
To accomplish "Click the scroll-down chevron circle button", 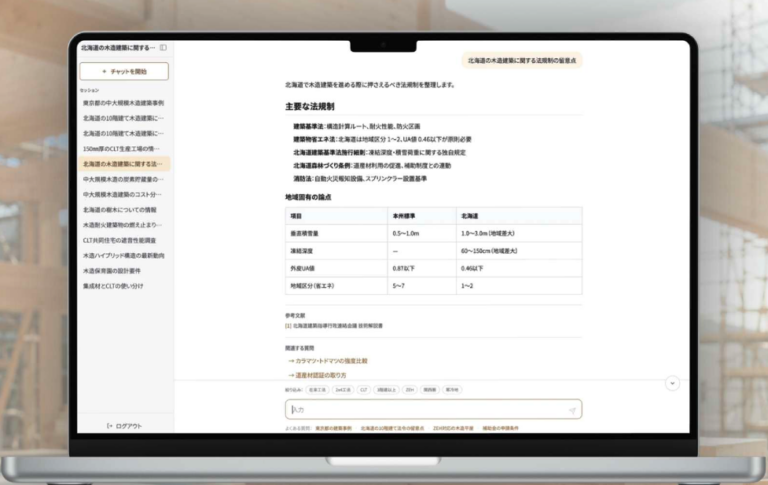I will (672, 383).
